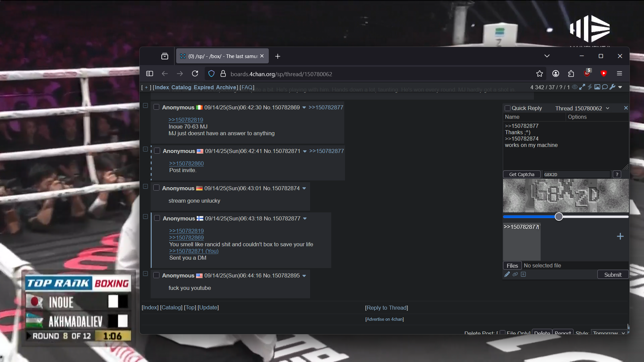
Task: Click Advertise on 4chan link
Action: click(x=385, y=319)
